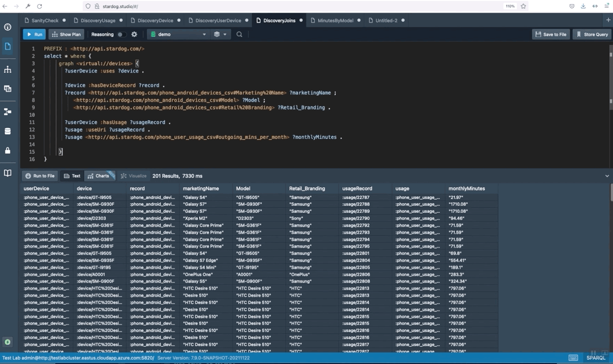Toggle the Reasoning switch
The height and width of the screenshot is (364, 613).
click(121, 34)
